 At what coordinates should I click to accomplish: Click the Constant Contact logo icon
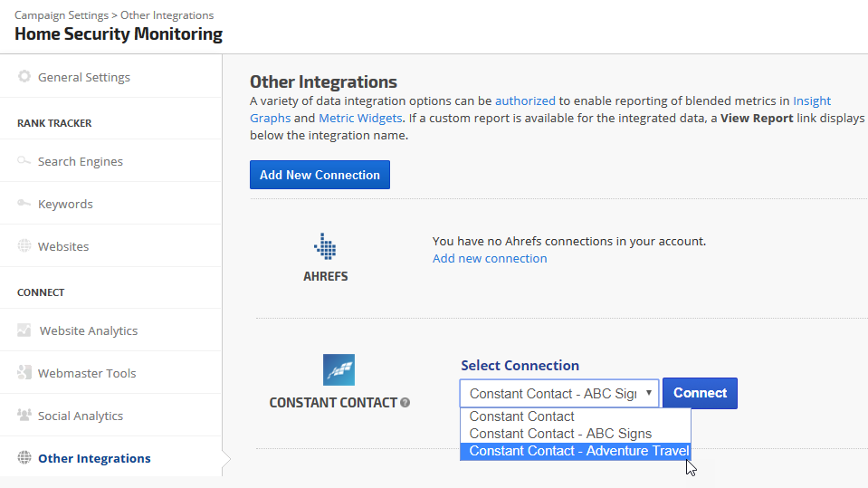click(x=339, y=369)
